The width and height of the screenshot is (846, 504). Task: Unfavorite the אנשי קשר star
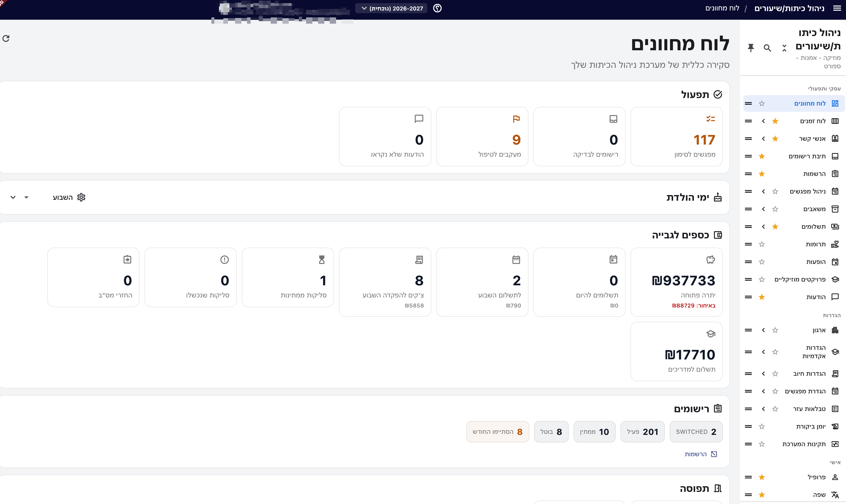(775, 138)
